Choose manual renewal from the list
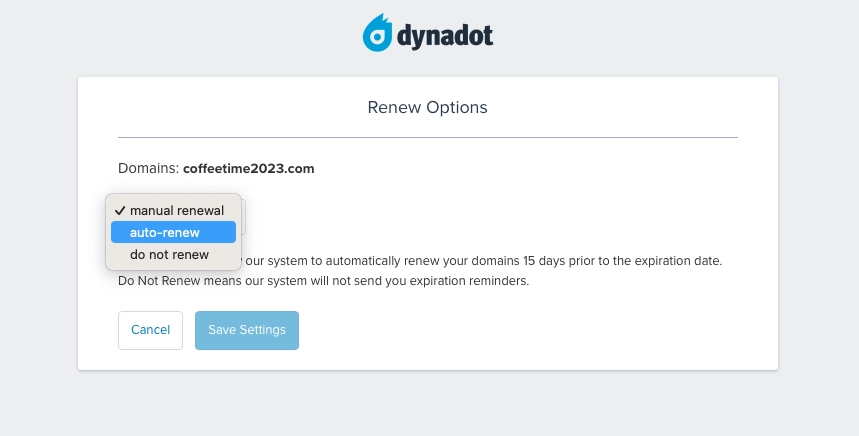This screenshot has width=859, height=436. pos(176,210)
